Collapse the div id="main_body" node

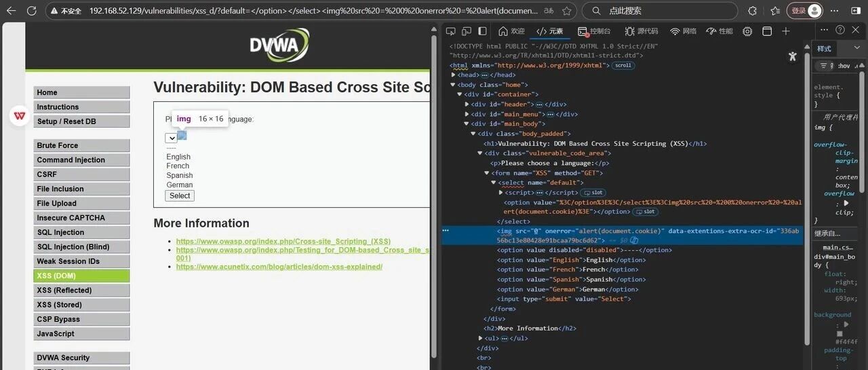pyautogui.click(x=467, y=124)
